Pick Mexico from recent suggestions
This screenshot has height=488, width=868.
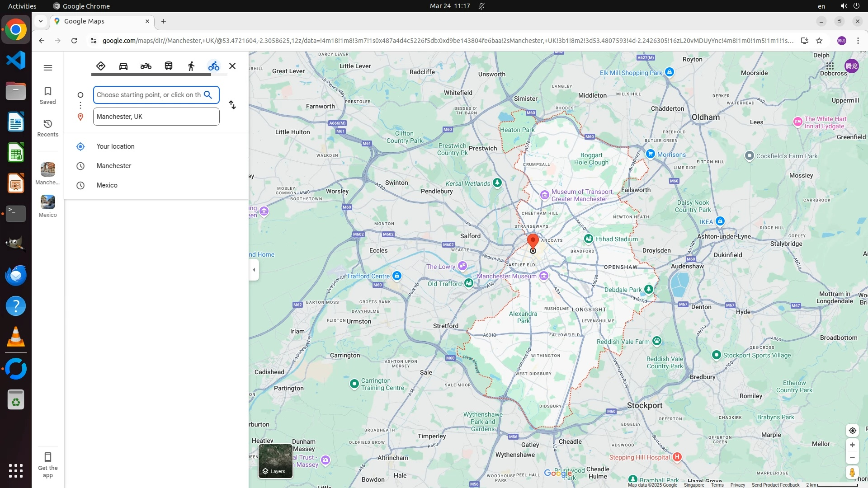point(107,185)
